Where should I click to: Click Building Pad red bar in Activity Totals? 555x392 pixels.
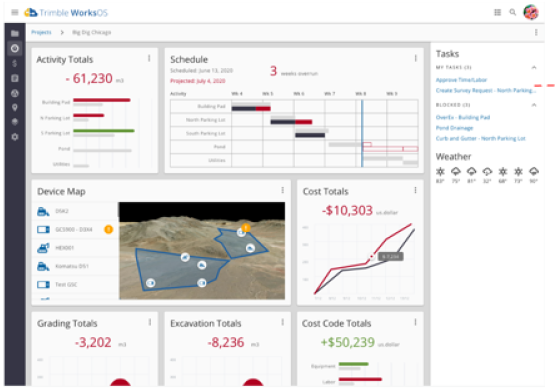(x=102, y=100)
